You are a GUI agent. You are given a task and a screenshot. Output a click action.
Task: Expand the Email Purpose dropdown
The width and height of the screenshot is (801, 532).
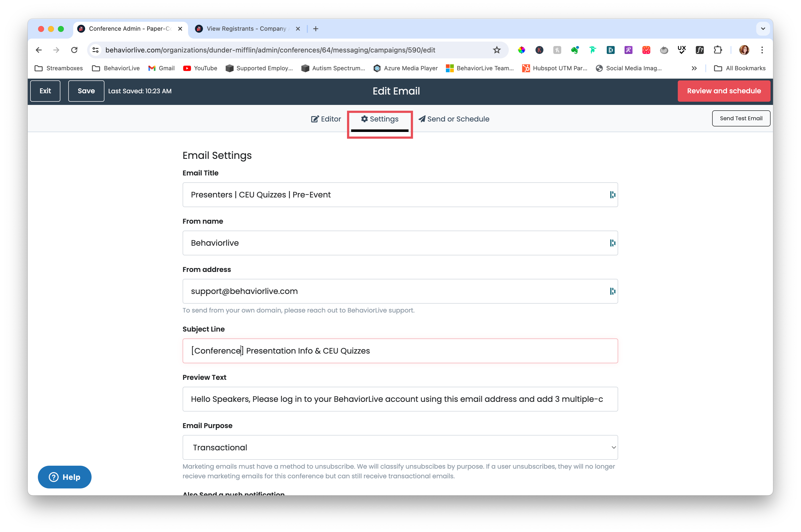(x=400, y=447)
